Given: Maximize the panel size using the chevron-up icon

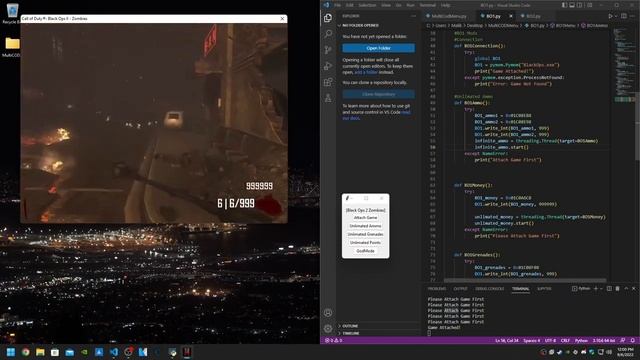Looking at the screenshot, I should pyautogui.click(x=626, y=289).
